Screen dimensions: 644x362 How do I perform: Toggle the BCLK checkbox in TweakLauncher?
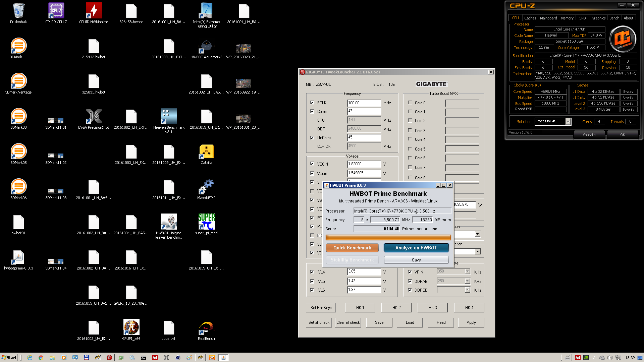312,103
